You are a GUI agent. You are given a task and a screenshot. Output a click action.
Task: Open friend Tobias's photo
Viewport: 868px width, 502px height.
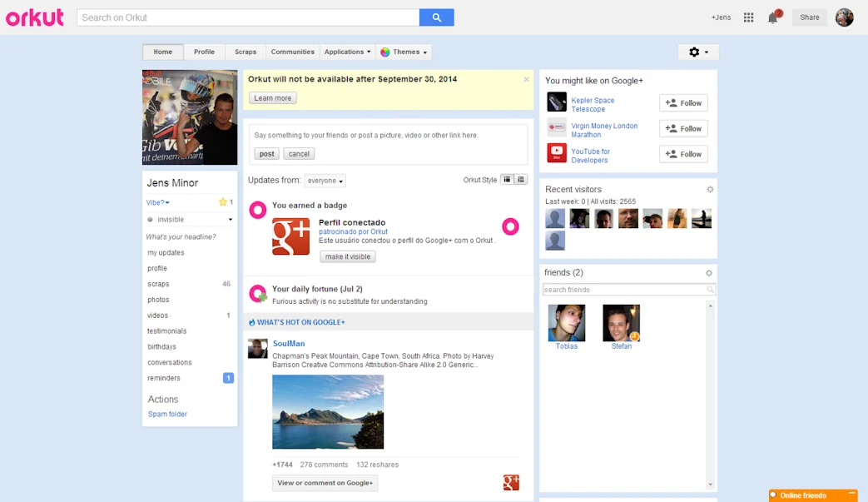(566, 323)
